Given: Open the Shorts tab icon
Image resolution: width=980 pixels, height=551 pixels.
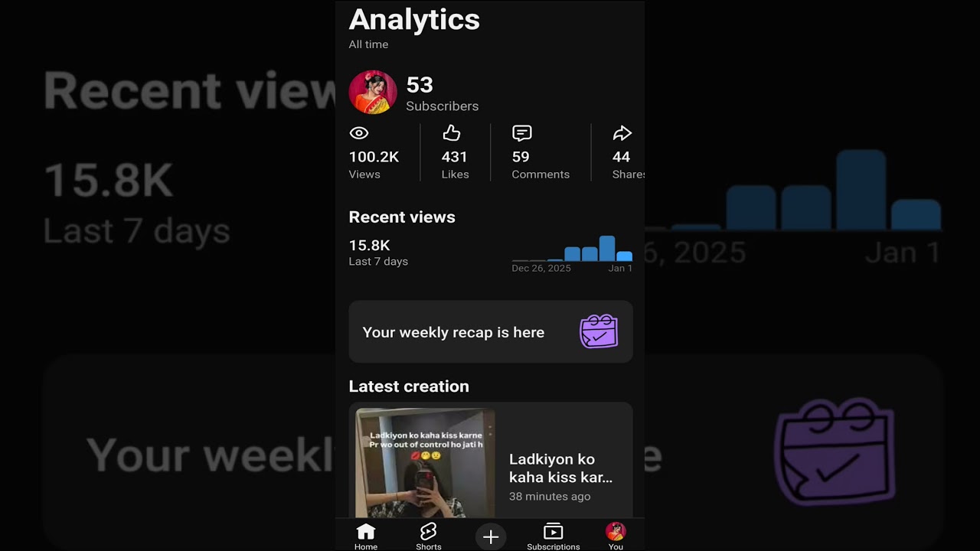Looking at the screenshot, I should point(428,532).
